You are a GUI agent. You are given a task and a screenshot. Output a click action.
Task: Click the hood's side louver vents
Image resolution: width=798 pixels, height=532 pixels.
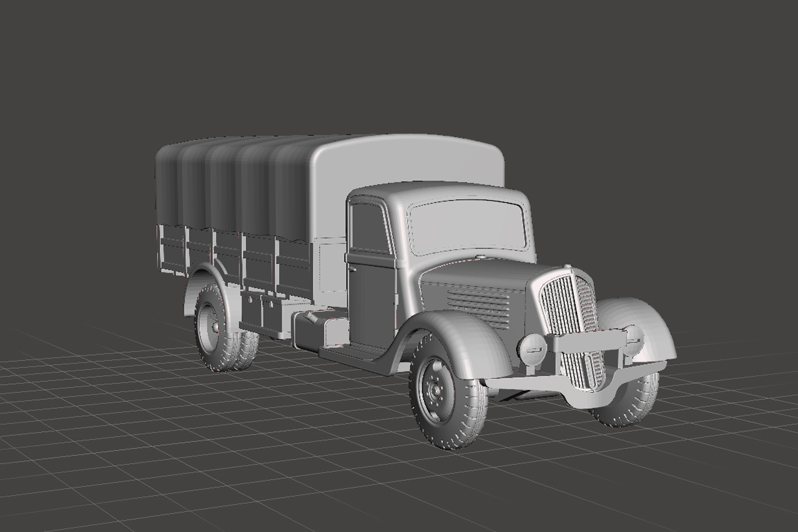478,306
